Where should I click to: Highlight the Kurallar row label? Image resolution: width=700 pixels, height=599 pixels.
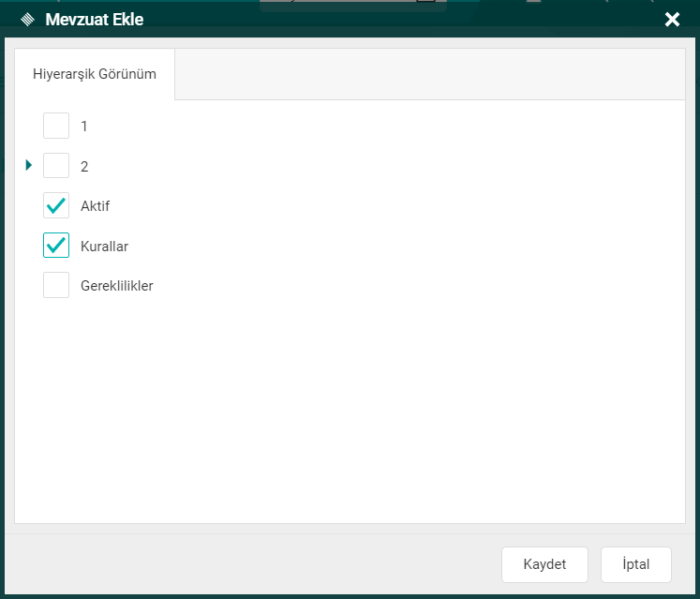[104, 247]
